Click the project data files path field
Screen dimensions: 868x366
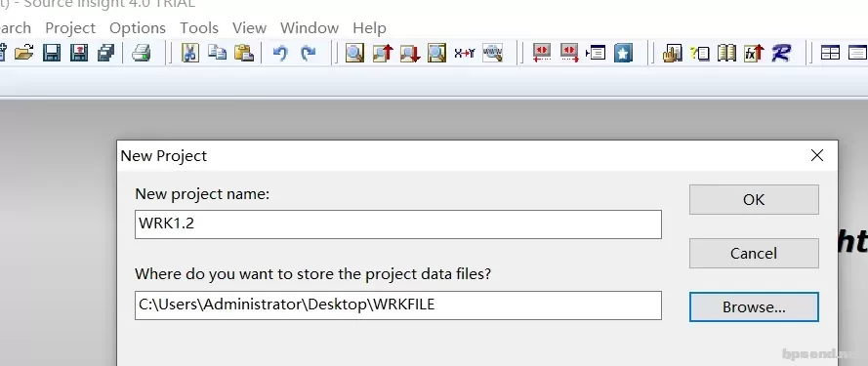coord(398,305)
